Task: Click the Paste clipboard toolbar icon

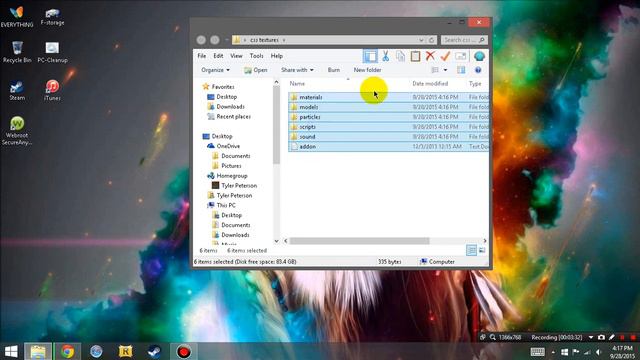Action: tap(415, 56)
